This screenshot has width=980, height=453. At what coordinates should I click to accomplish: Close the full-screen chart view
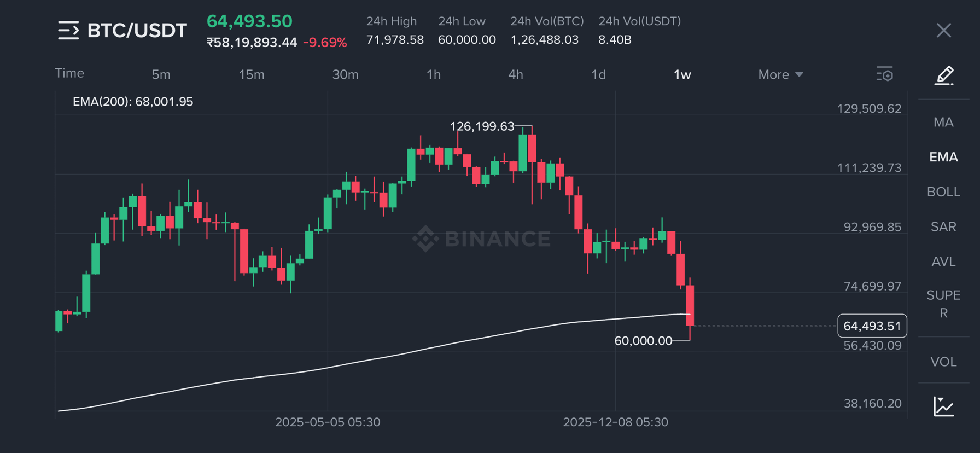(x=944, y=31)
